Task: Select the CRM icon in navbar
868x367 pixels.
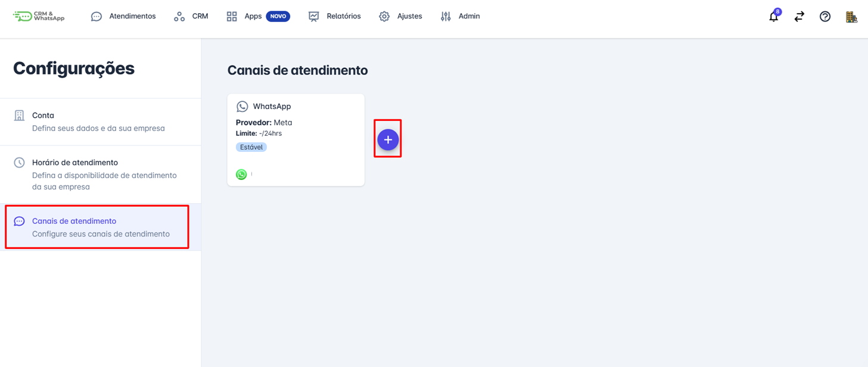Action: click(x=179, y=16)
